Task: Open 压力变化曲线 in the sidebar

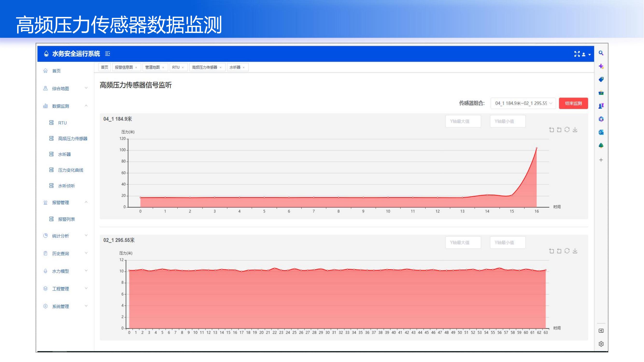Action: 71,170
